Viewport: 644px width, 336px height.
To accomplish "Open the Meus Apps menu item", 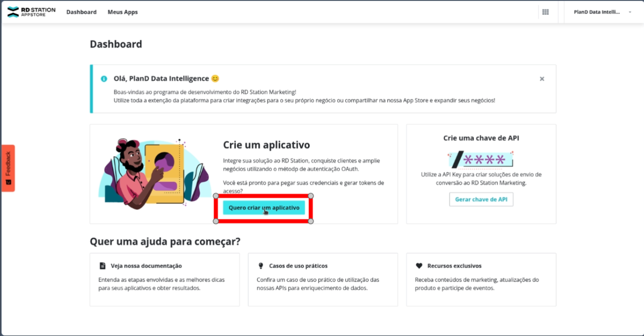I will pyautogui.click(x=122, y=12).
